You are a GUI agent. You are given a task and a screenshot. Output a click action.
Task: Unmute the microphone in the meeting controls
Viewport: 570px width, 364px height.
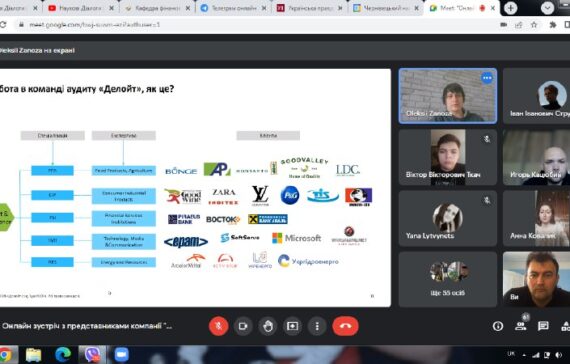218,326
